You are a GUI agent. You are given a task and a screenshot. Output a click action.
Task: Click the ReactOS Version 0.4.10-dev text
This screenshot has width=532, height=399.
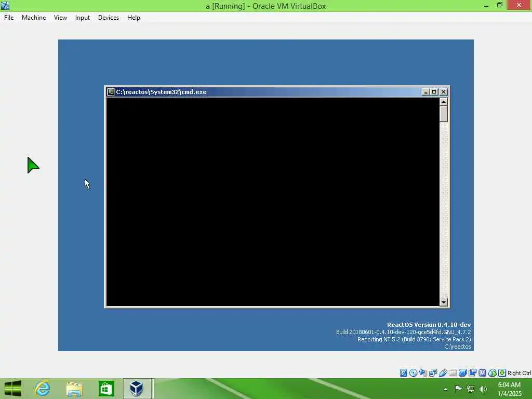[x=429, y=325]
